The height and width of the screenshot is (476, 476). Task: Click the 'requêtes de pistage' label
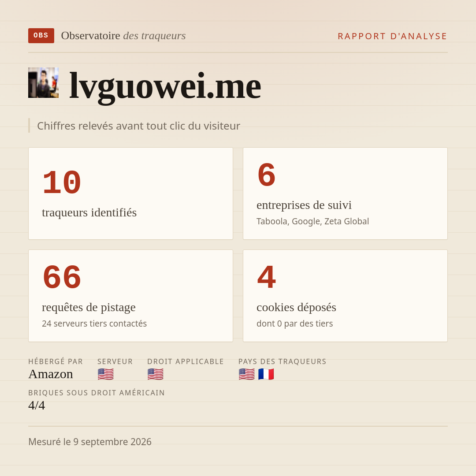(x=89, y=307)
